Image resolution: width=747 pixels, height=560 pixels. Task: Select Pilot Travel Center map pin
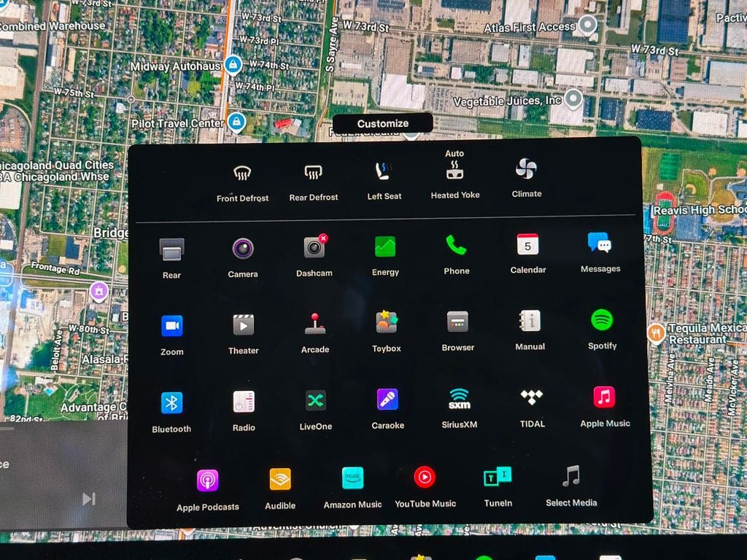[x=236, y=122]
